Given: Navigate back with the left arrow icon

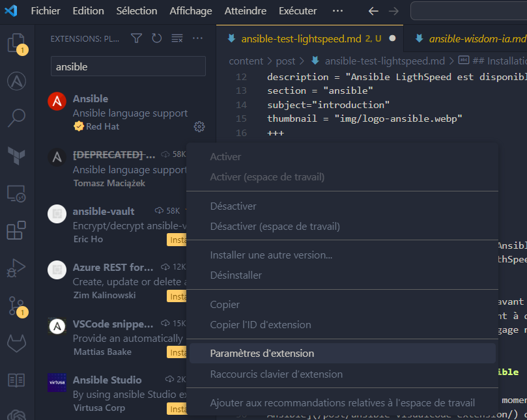Looking at the screenshot, I should tap(373, 11).
